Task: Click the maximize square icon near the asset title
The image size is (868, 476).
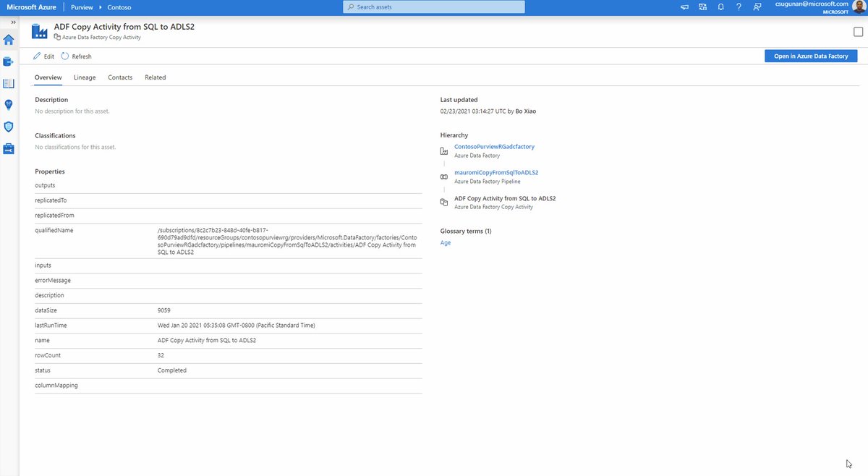Action: [x=858, y=31]
